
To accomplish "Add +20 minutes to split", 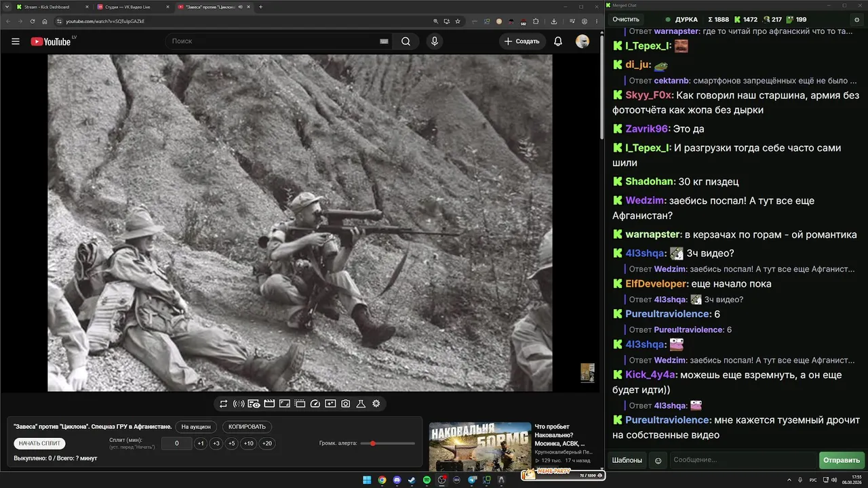I will tap(267, 443).
